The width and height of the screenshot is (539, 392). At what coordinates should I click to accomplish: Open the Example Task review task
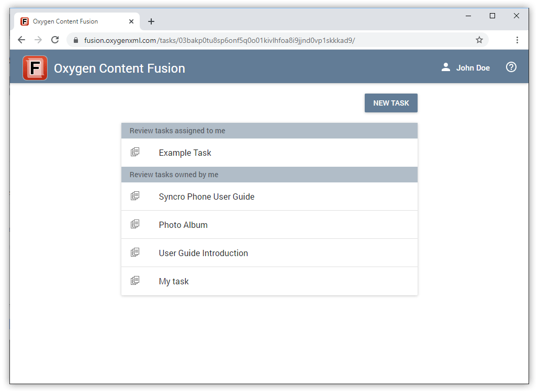(269, 153)
